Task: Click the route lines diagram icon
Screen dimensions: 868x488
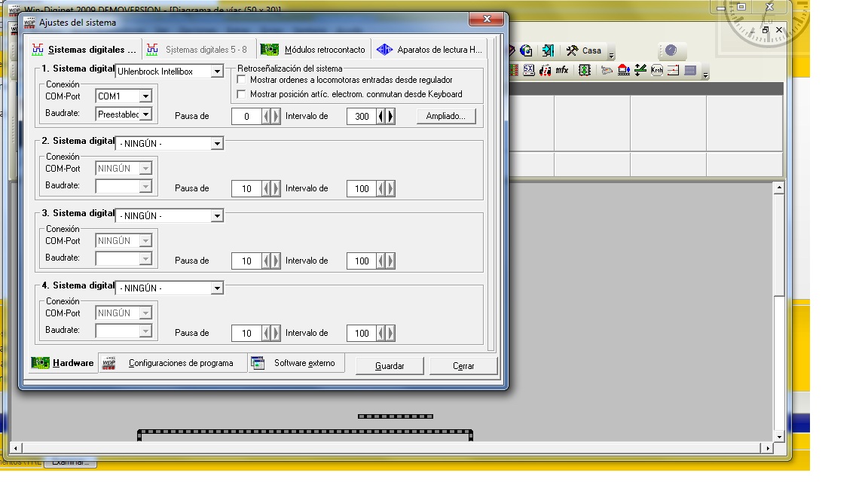Action: pyautogui.click(x=673, y=70)
